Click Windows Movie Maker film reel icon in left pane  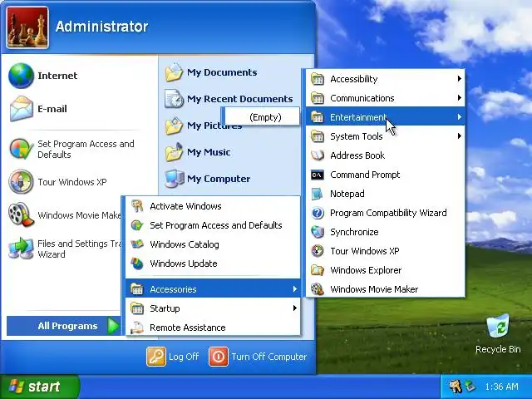[x=21, y=214]
